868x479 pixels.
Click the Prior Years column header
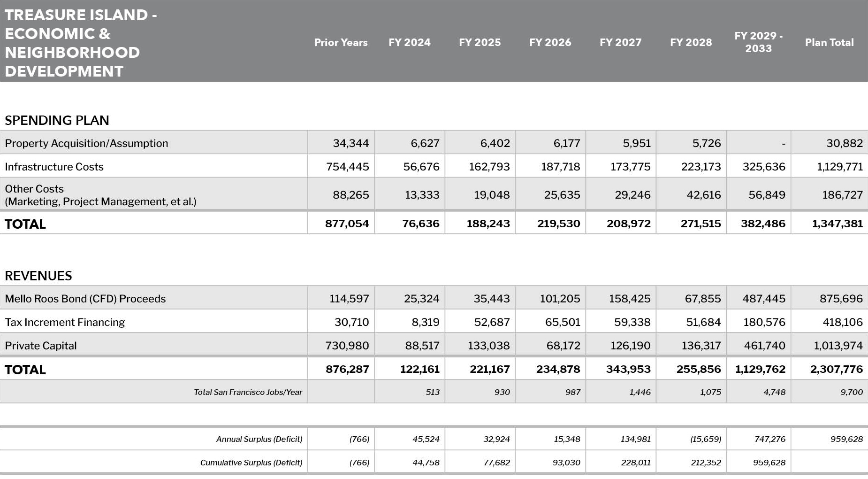click(x=341, y=42)
